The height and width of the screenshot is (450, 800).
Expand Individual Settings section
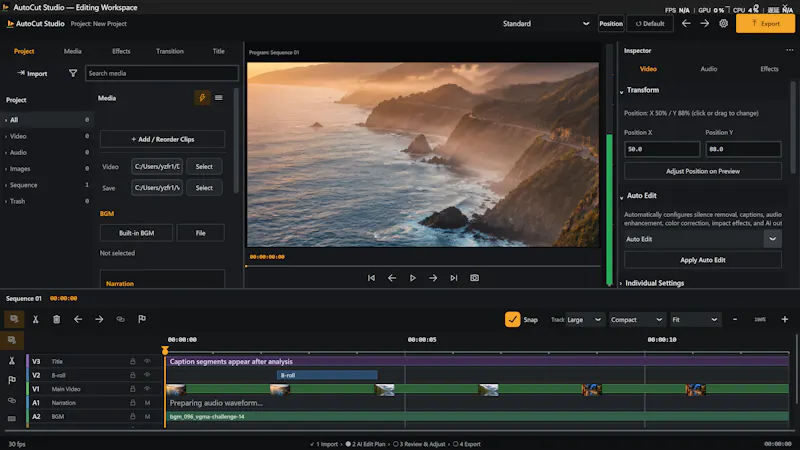(621, 283)
